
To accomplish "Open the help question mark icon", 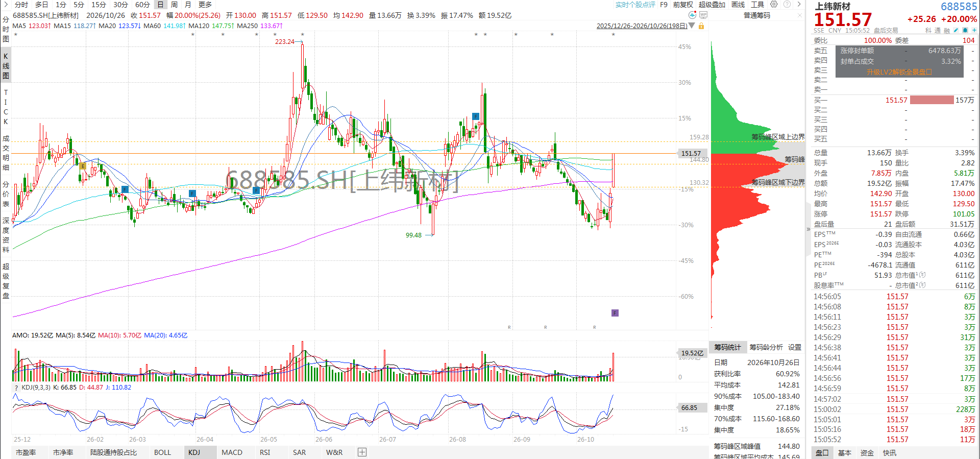I will coord(787,4).
